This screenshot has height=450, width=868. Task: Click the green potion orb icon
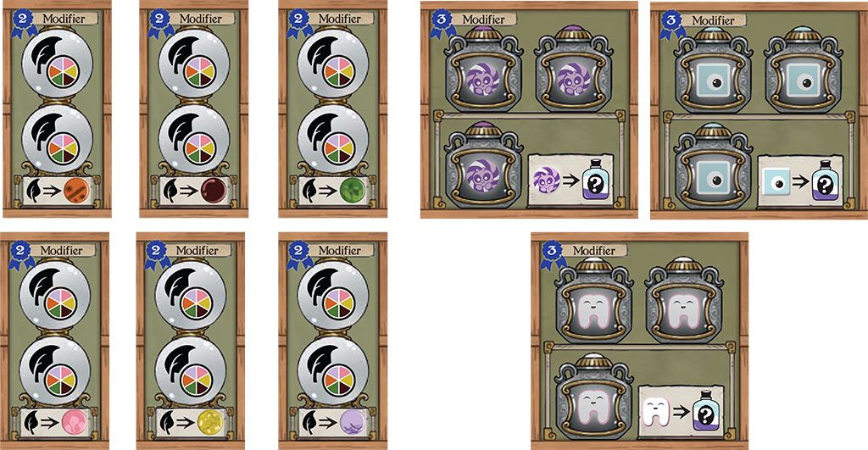[353, 191]
